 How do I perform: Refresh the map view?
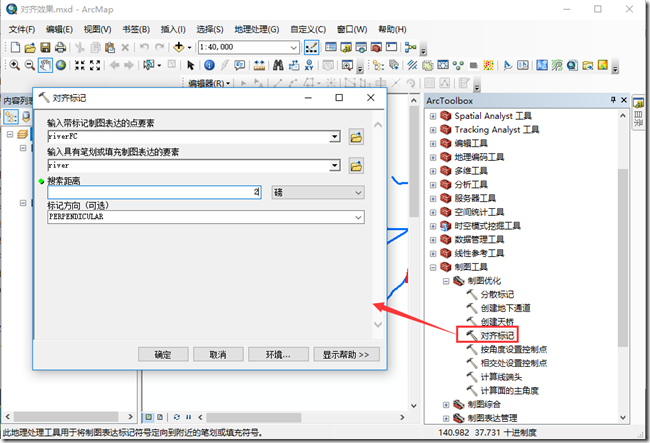177,417
